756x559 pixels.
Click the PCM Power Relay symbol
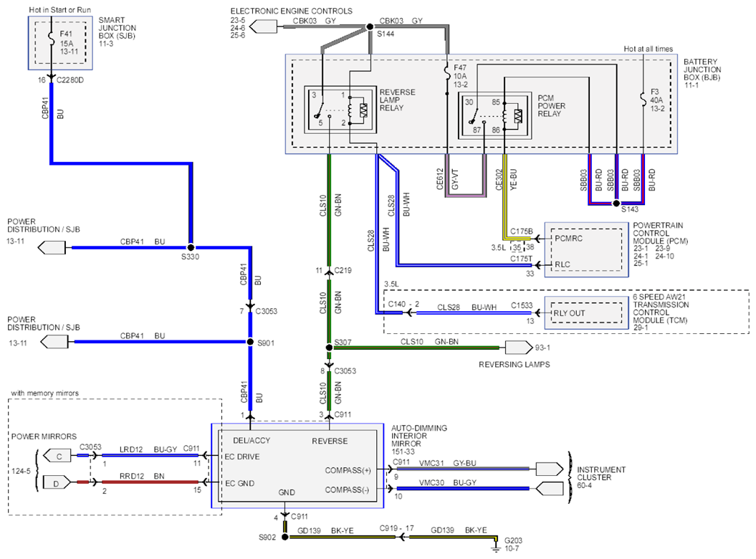point(495,116)
